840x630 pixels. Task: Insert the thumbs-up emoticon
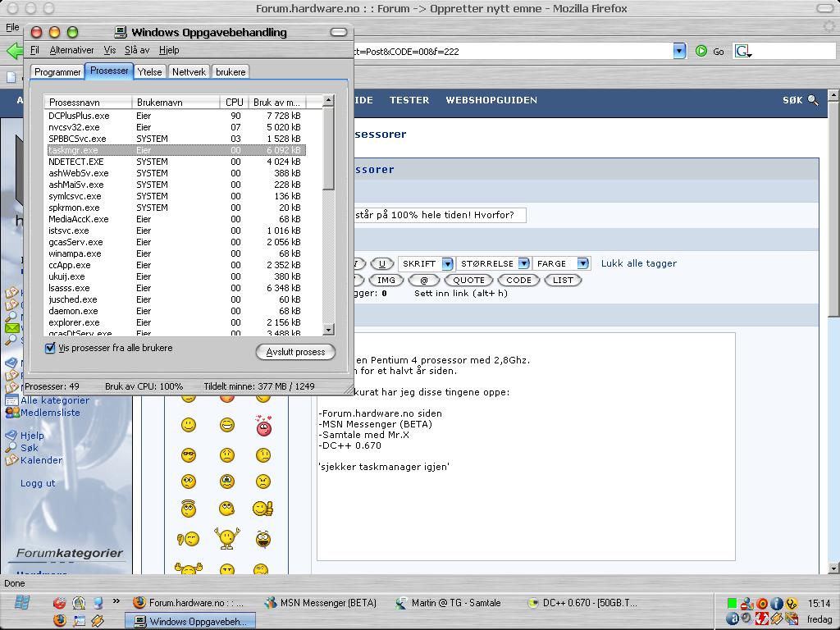263,508
